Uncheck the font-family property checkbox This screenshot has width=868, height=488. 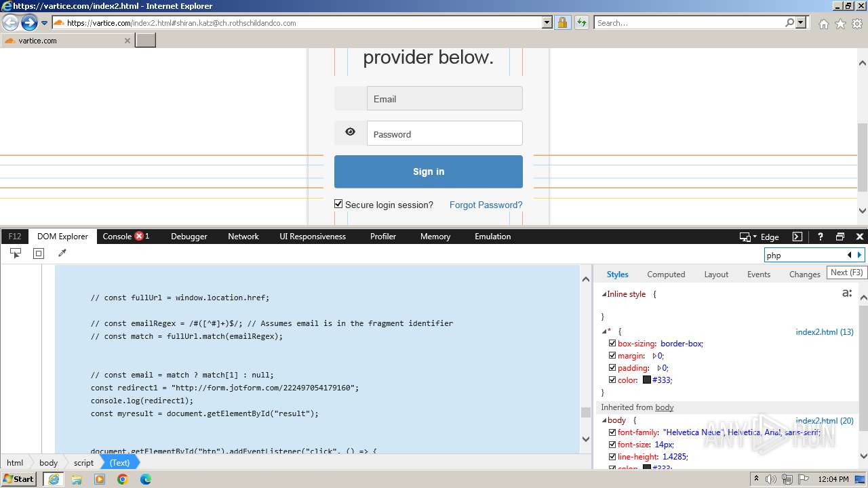coord(612,432)
